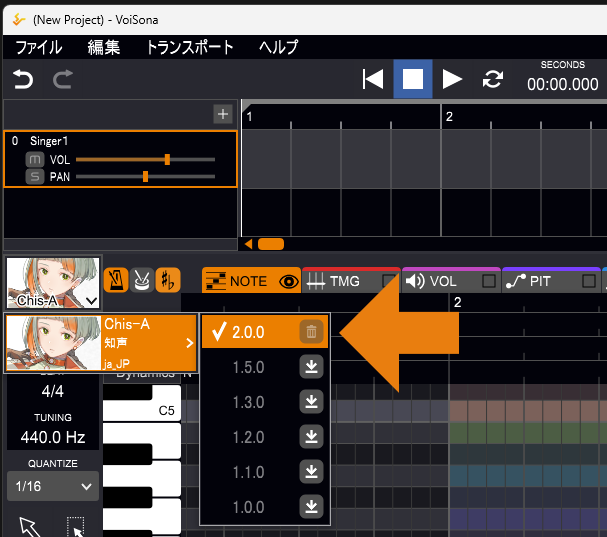Image resolution: width=607 pixels, height=537 pixels.
Task: Click the 1.3.0 version label
Action: pos(249,403)
